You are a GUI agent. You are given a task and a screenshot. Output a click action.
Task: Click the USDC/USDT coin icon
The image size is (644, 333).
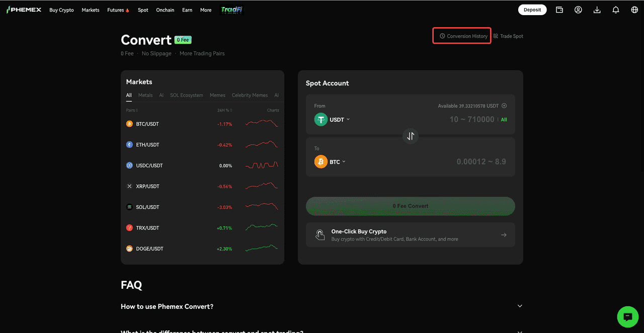pos(129,165)
